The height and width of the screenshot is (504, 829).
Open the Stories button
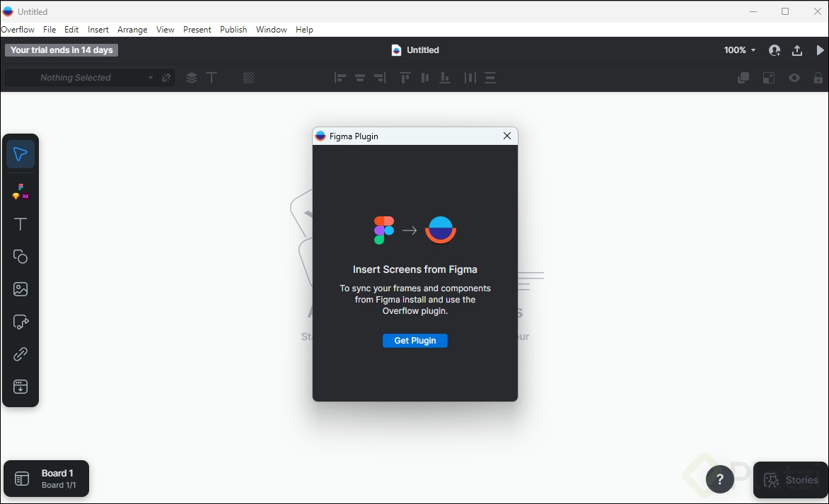click(x=790, y=480)
